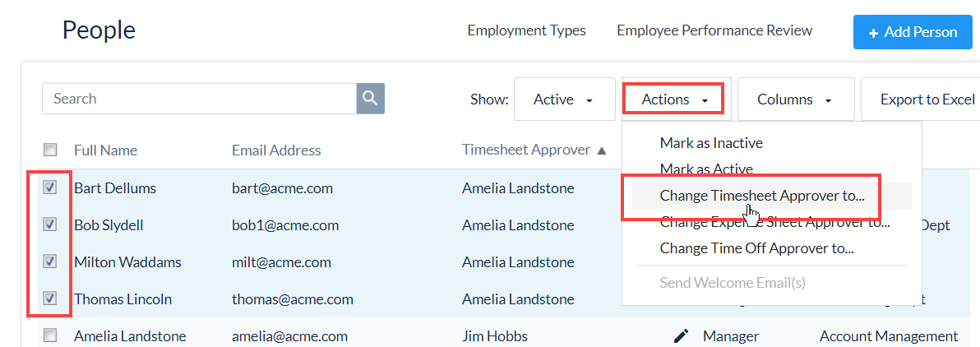Click the pencil edit icon beside Manager
Viewport: 980px width, 347px height.
tap(682, 336)
